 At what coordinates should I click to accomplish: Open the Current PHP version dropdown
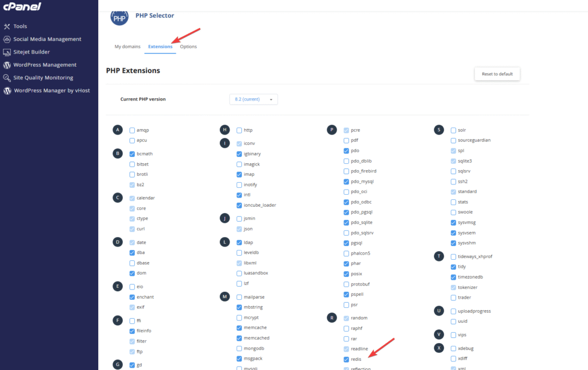tap(253, 99)
